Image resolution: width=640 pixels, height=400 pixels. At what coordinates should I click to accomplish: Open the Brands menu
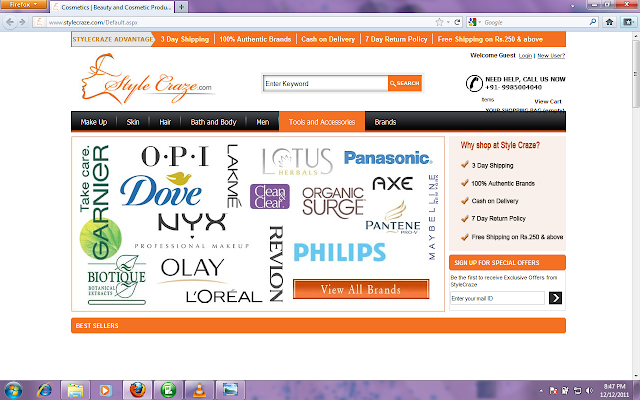tap(385, 122)
